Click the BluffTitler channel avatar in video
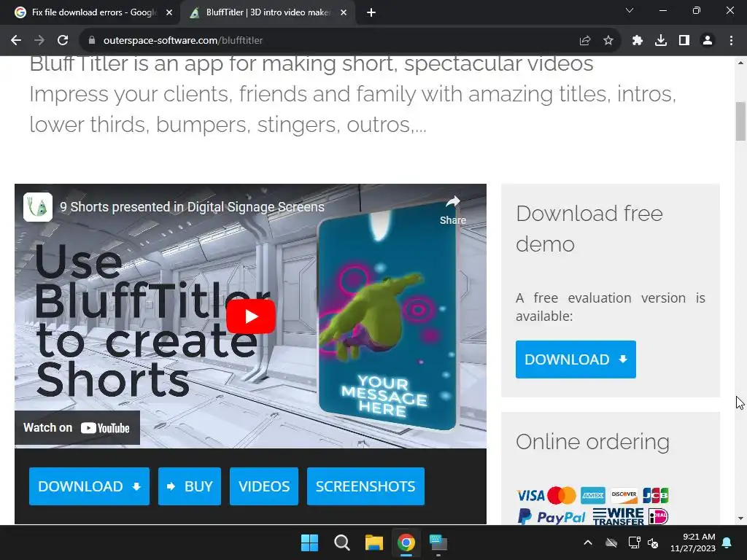This screenshot has width=747, height=560. coord(38,207)
